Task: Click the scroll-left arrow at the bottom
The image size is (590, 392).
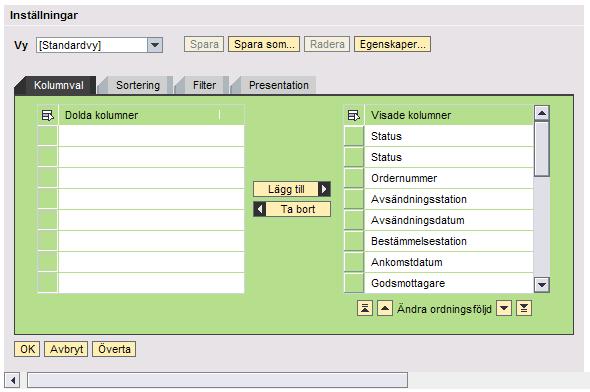Action: pos(12,380)
